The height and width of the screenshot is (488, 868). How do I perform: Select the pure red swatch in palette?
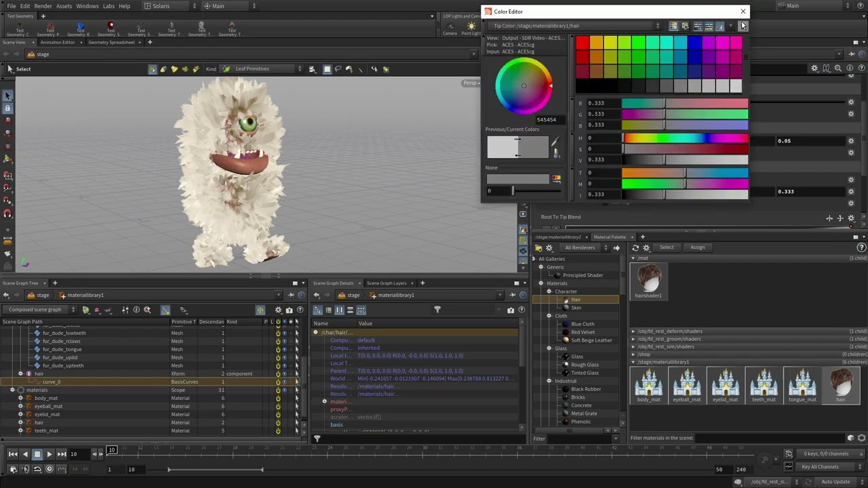[583, 43]
